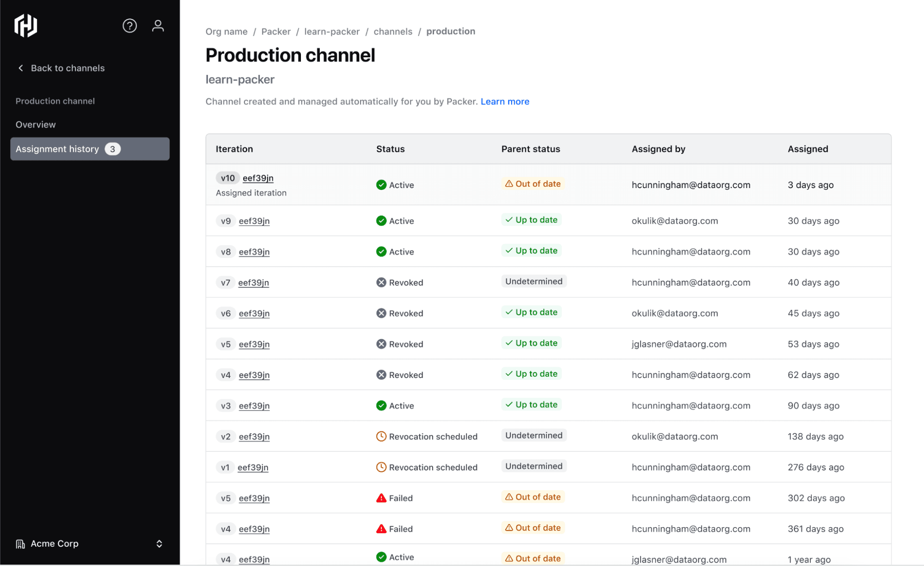Open the eef39jn link for iteration v9

pyautogui.click(x=254, y=221)
